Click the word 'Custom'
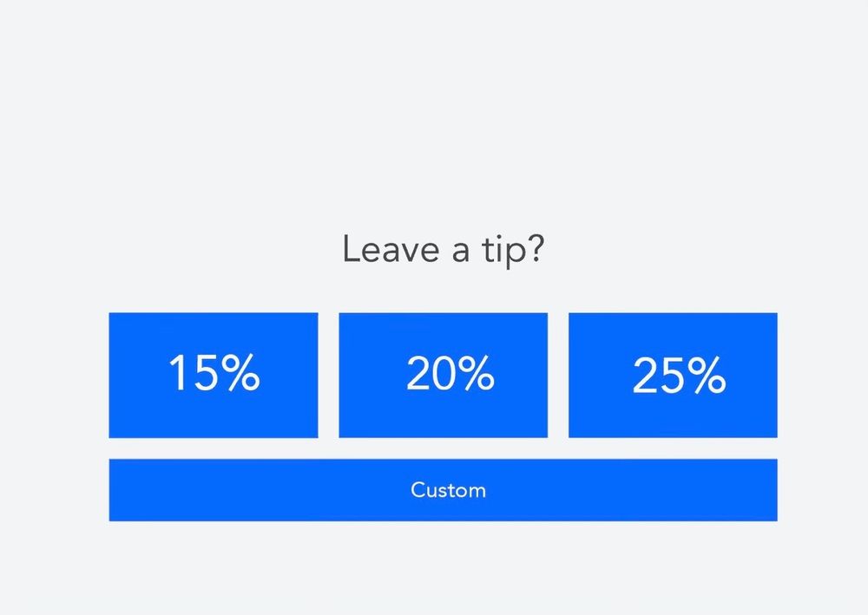The image size is (868, 615). click(449, 490)
